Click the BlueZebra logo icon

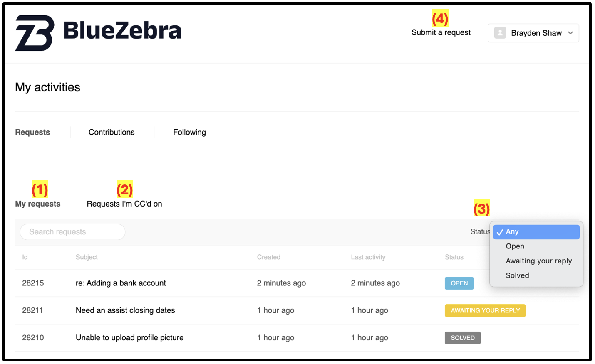[35, 33]
